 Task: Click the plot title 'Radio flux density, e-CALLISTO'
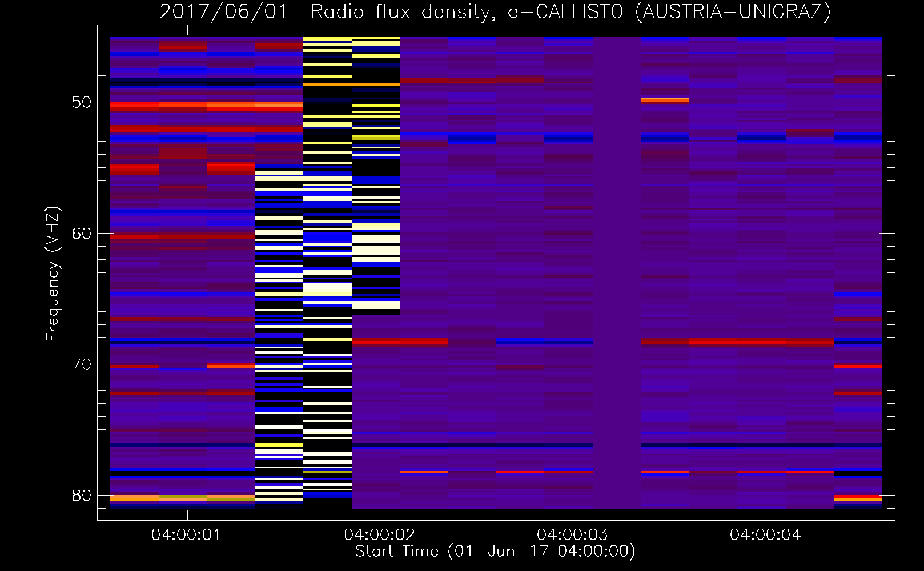(467, 12)
